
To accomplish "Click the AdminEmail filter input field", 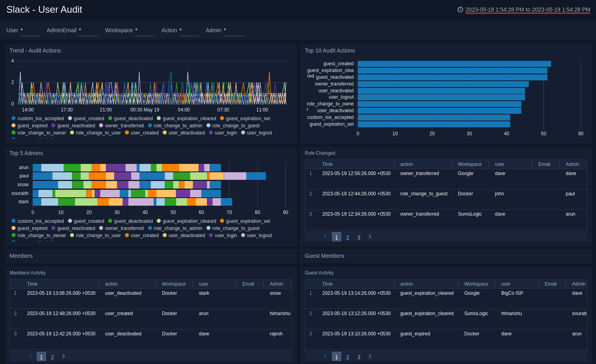I will (x=88, y=32).
